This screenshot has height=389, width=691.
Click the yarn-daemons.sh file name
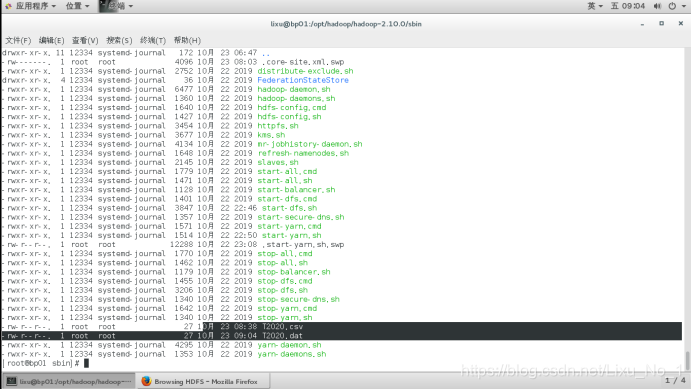(x=292, y=354)
